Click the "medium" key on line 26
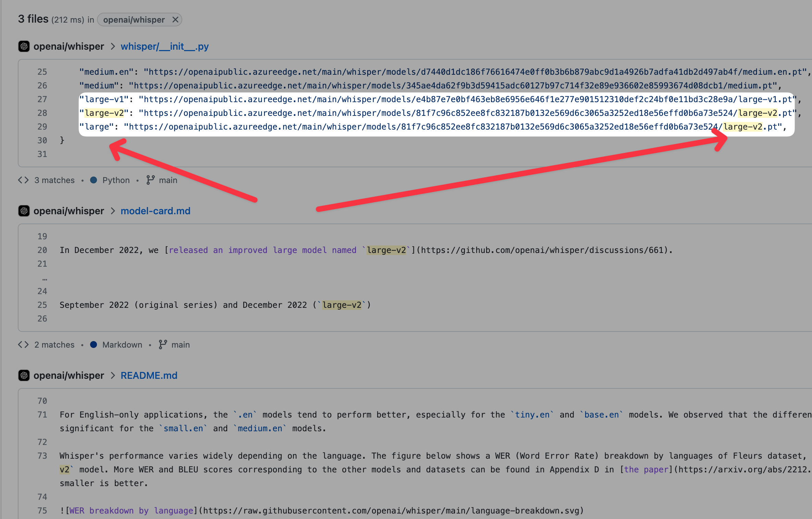This screenshot has height=519, width=812. pyautogui.click(x=99, y=85)
